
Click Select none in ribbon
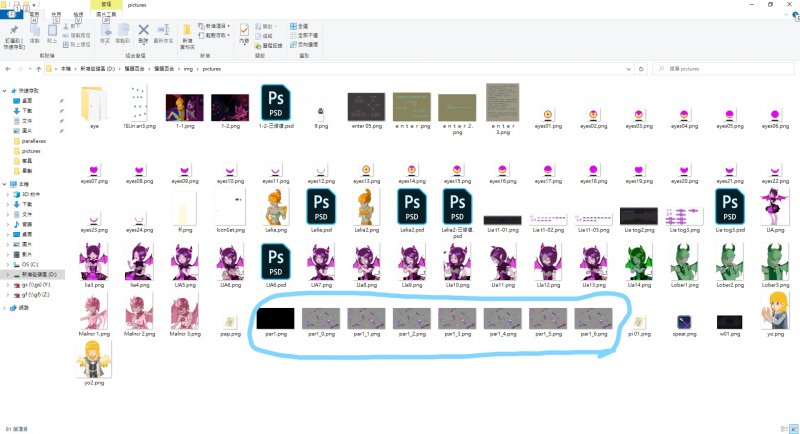point(304,35)
